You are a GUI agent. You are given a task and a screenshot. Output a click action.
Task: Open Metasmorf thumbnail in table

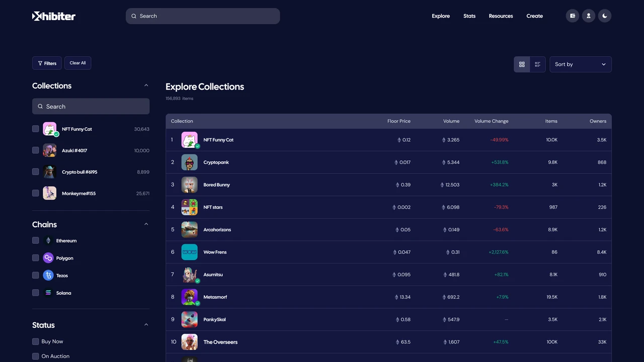[190, 297]
